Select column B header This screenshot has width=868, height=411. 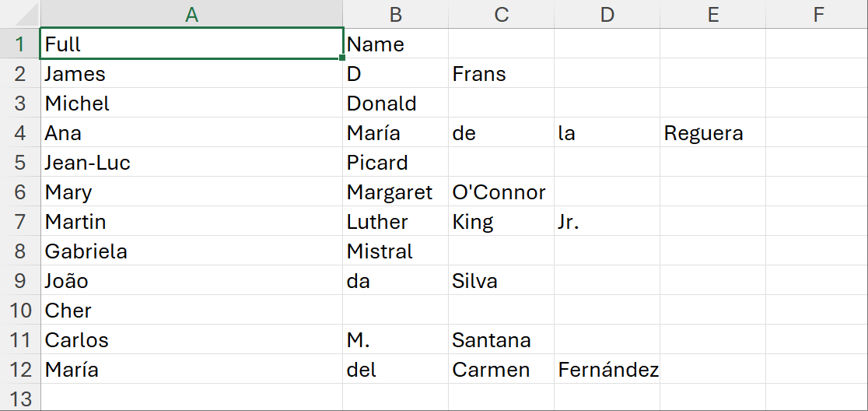pos(395,14)
